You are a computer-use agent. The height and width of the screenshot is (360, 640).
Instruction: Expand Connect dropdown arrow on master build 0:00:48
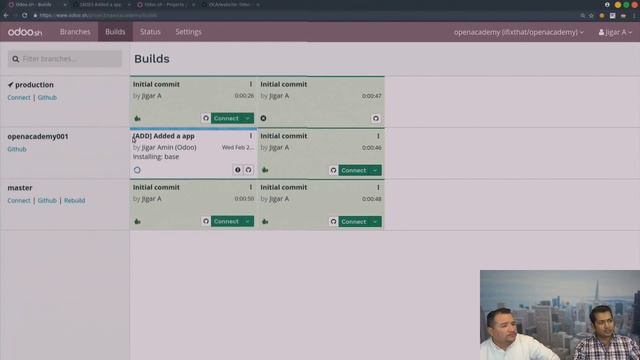tap(375, 222)
